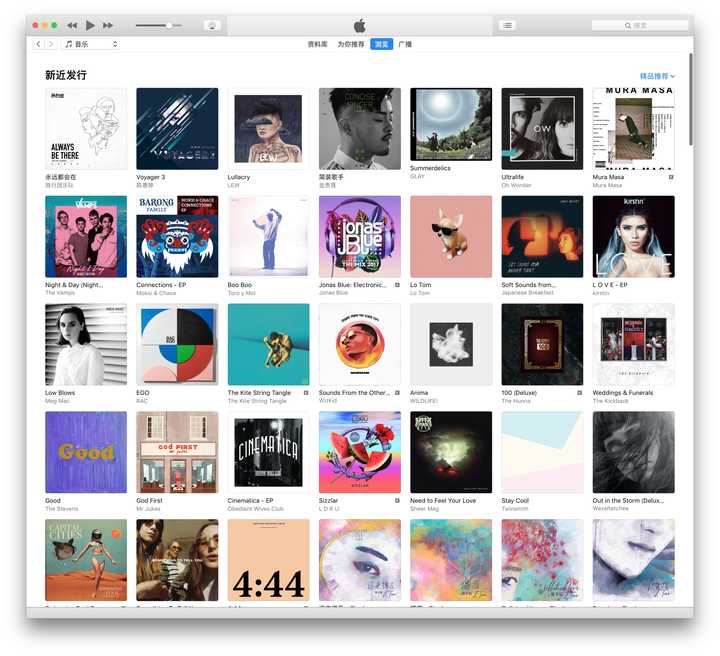Open the Night & Day album cover
The image size is (720, 656).
pos(86,237)
